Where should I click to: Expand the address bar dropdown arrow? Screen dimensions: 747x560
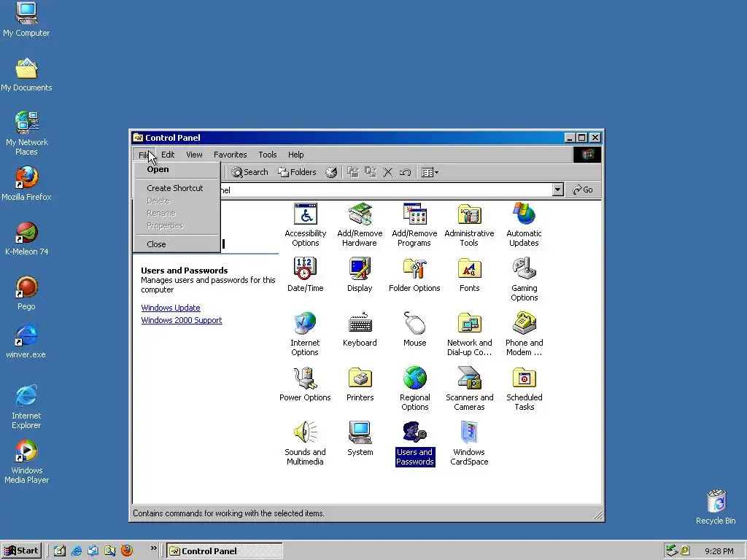point(558,190)
